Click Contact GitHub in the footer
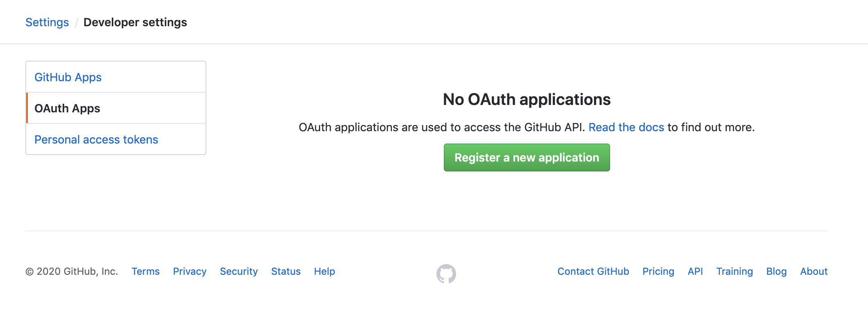Screen dimensions: 868x310 tap(593, 271)
